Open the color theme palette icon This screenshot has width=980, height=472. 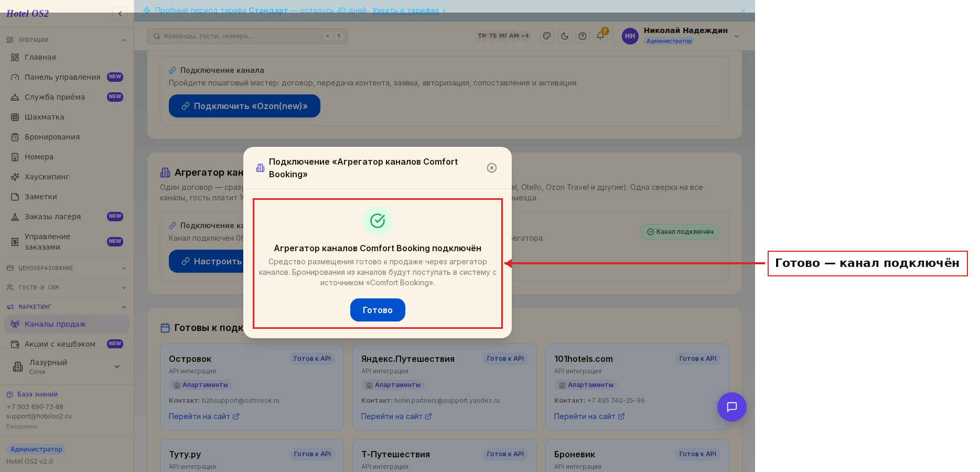point(547,36)
